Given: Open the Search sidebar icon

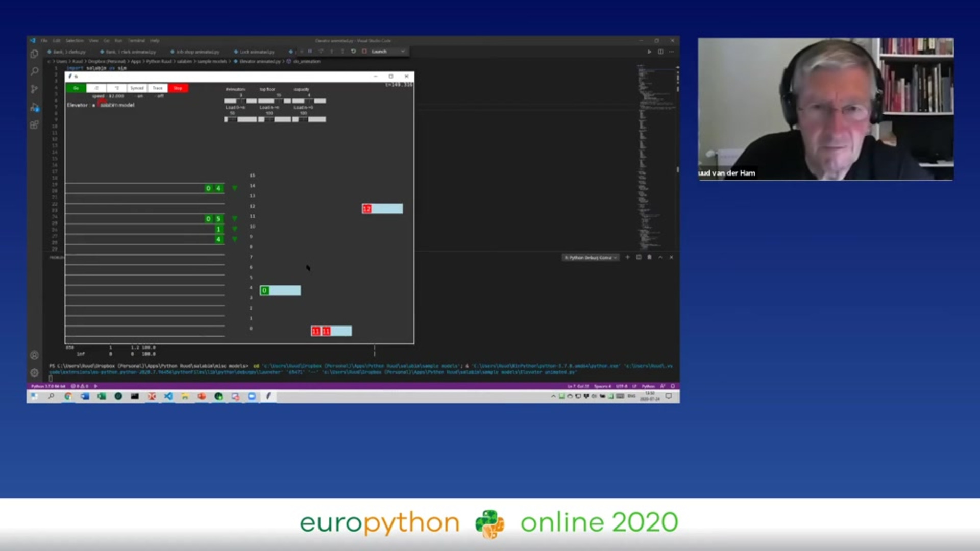Looking at the screenshot, I should (34, 71).
